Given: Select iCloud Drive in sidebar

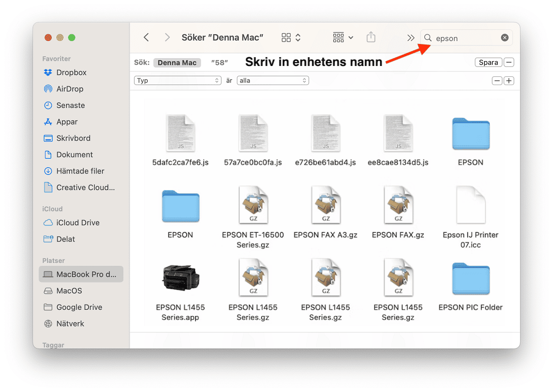Looking at the screenshot, I should pos(78,222).
